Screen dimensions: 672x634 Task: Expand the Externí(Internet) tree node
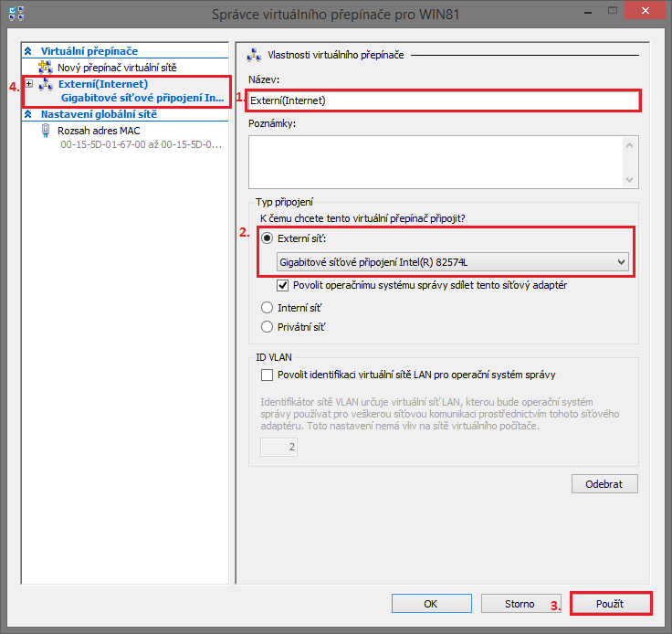[28, 84]
